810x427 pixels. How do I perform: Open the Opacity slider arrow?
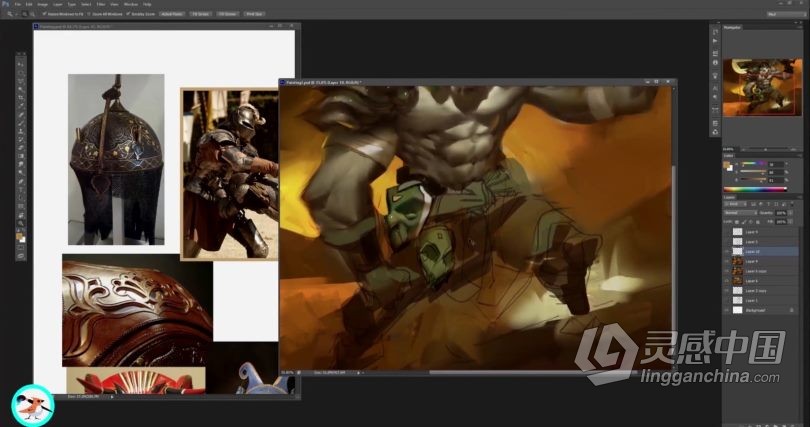tap(791, 213)
